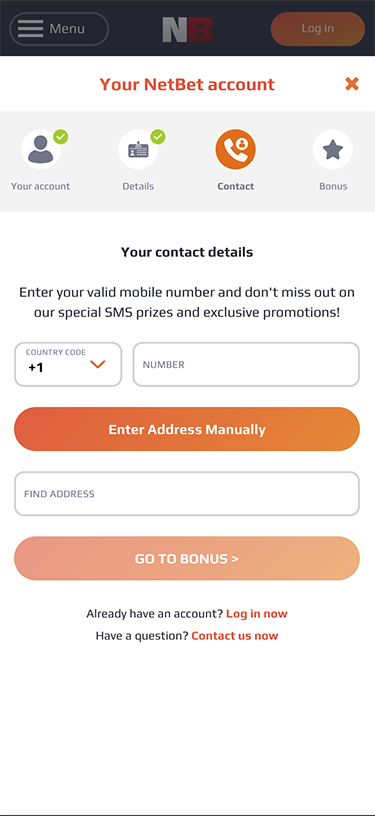Select the Details ID card icon
This screenshot has width=375, height=816.
[138, 149]
